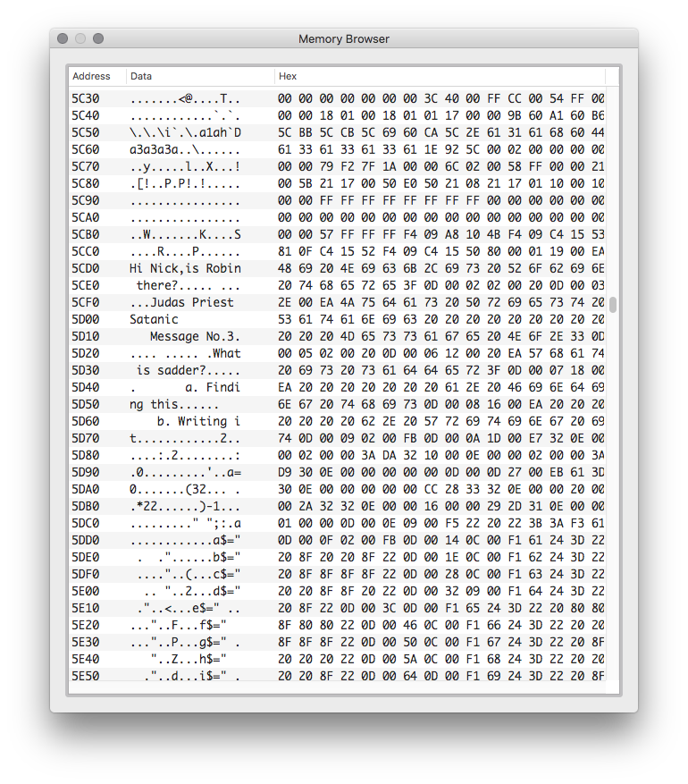Select address 5C90
Screen dimensions: 688x784
coord(86,200)
